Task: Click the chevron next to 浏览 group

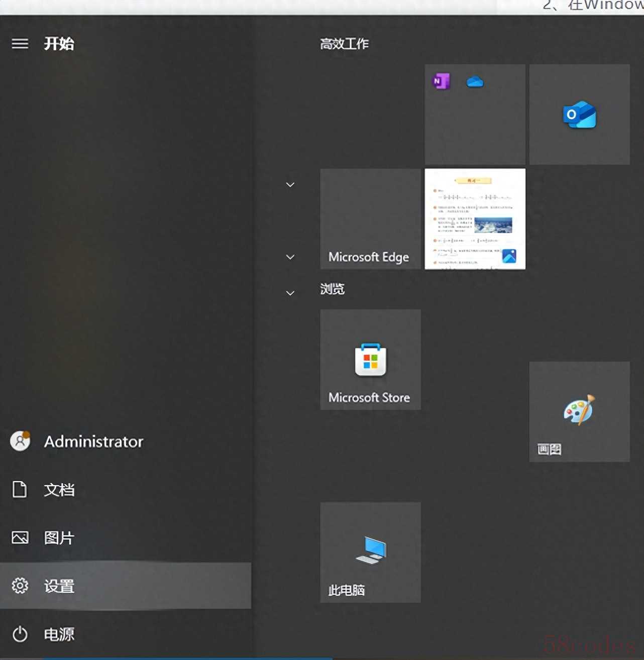Action: click(x=290, y=293)
